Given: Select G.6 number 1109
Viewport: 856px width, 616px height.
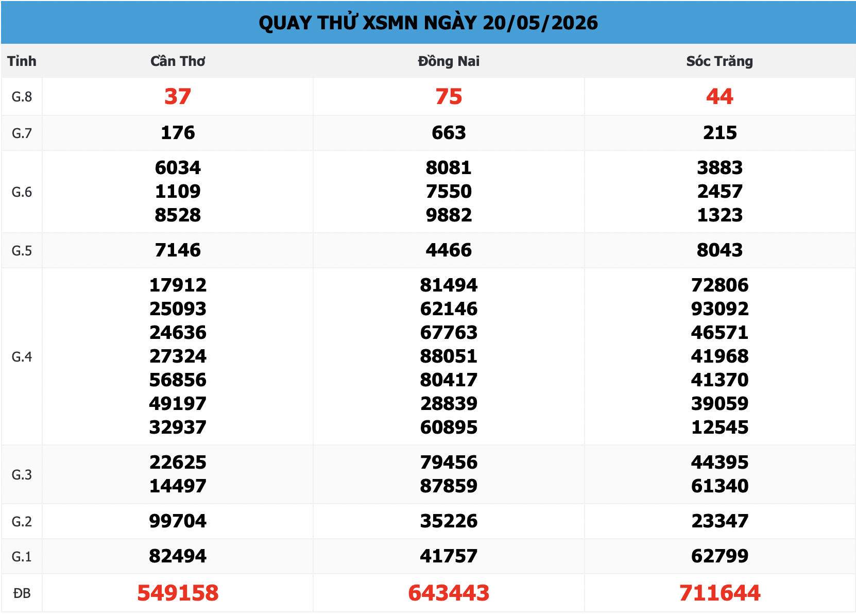Looking at the screenshot, I should coord(178,192).
